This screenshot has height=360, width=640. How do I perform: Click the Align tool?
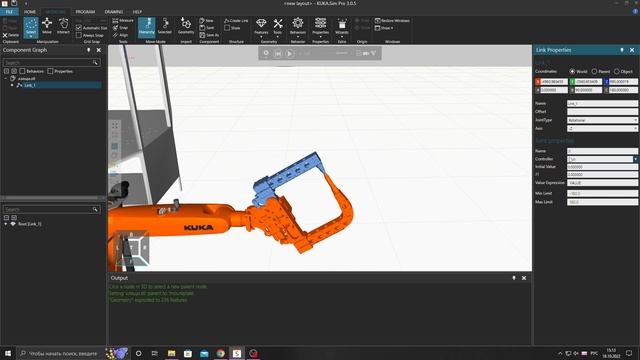click(120, 35)
